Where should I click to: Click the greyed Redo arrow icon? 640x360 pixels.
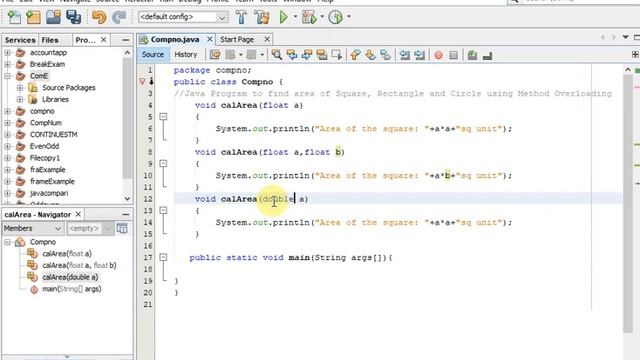119,17
